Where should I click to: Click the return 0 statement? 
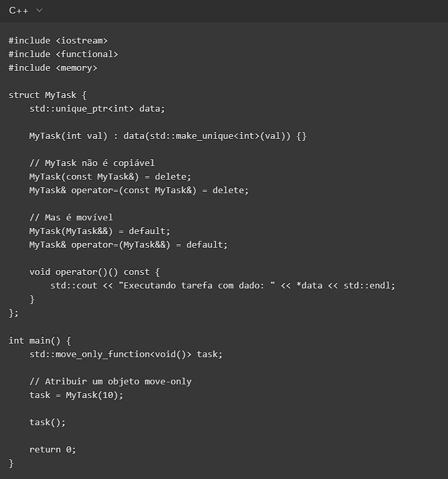pyautogui.click(x=53, y=449)
